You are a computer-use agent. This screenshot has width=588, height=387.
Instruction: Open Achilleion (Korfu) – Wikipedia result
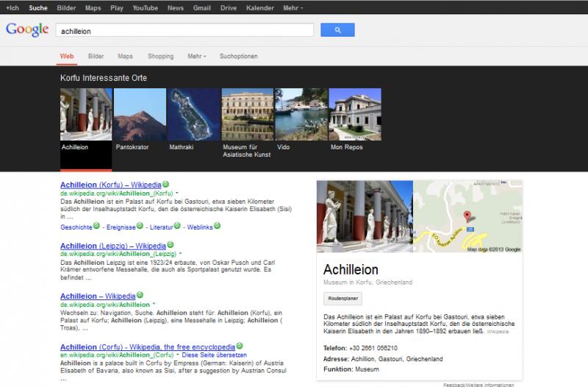tap(111, 185)
